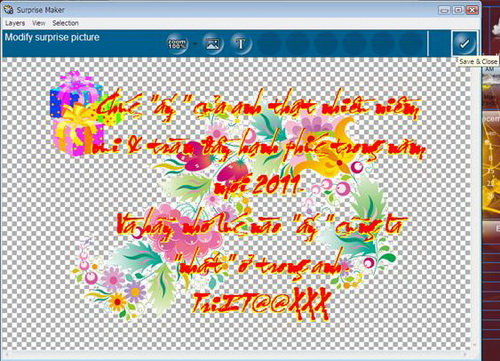Screen dimensions: 500x361
Task: Select the Text tool icon
Action: (x=241, y=44)
